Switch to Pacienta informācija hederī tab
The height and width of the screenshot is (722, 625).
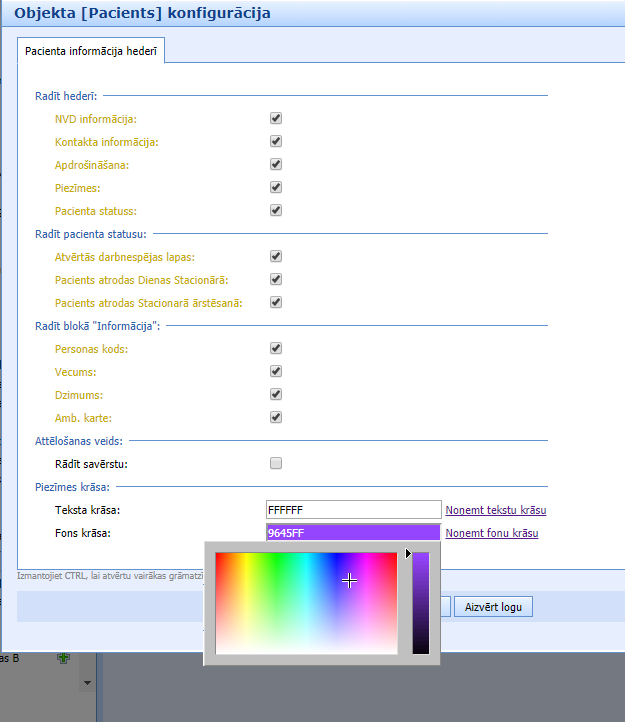pyautogui.click(x=91, y=50)
